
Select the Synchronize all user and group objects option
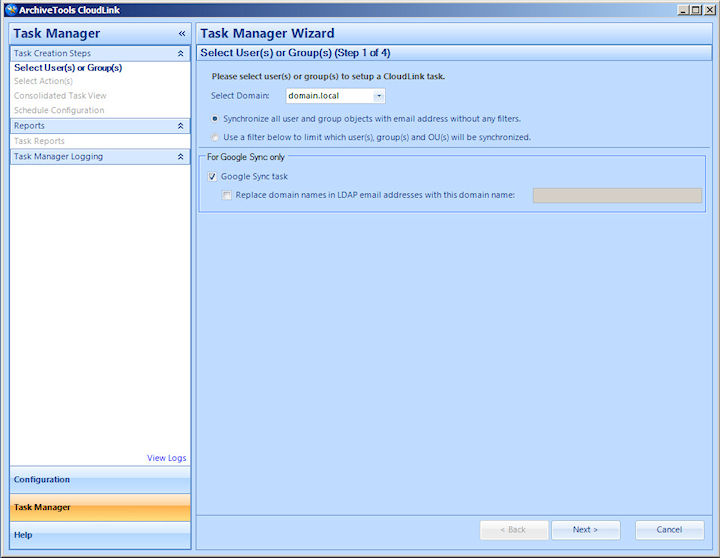214,118
